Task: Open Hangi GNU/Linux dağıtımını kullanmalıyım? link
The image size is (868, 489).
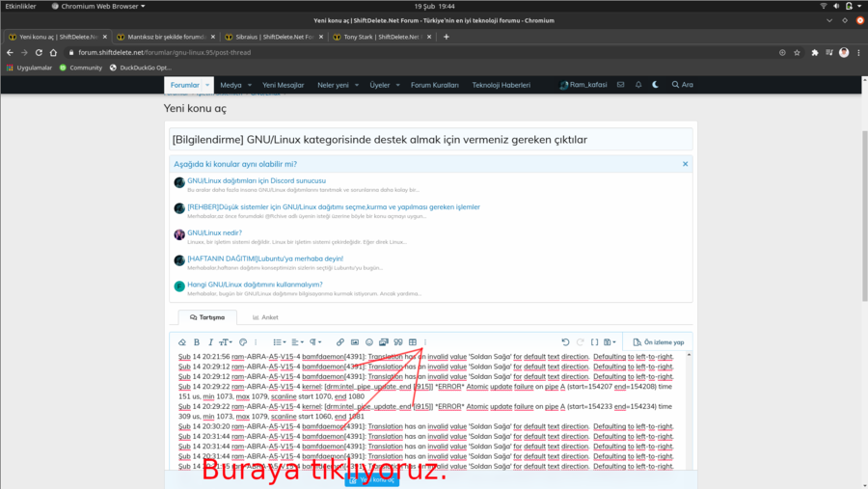Action: (255, 285)
